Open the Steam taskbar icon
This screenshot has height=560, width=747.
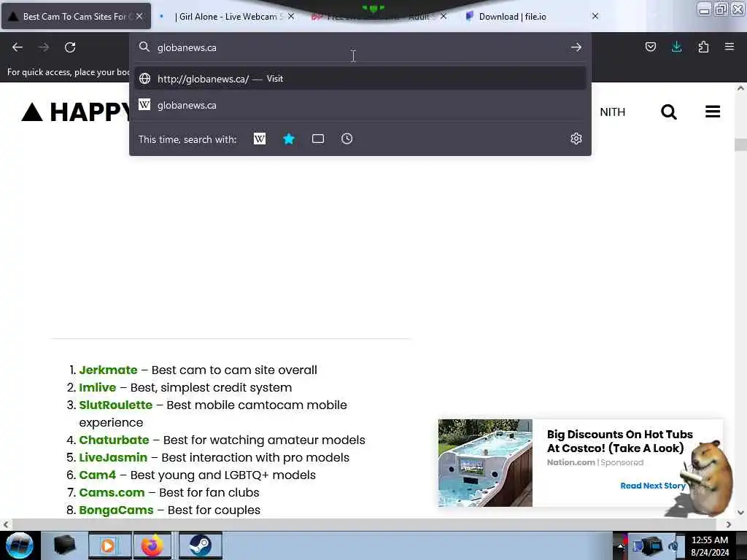coord(200,545)
